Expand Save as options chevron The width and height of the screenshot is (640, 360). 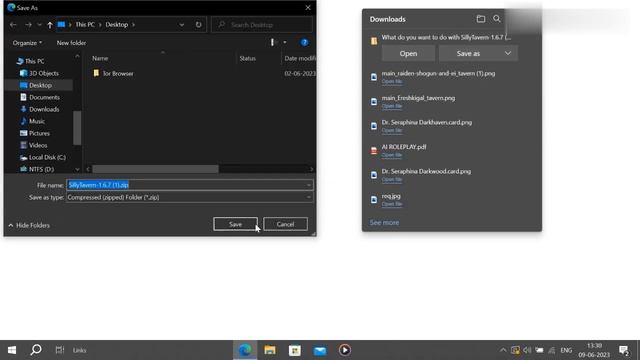click(x=508, y=53)
